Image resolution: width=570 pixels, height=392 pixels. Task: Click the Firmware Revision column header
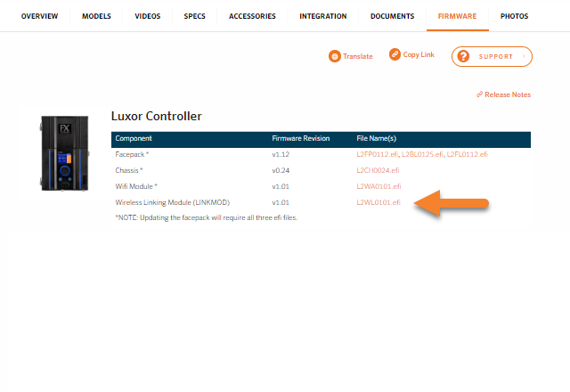point(301,139)
